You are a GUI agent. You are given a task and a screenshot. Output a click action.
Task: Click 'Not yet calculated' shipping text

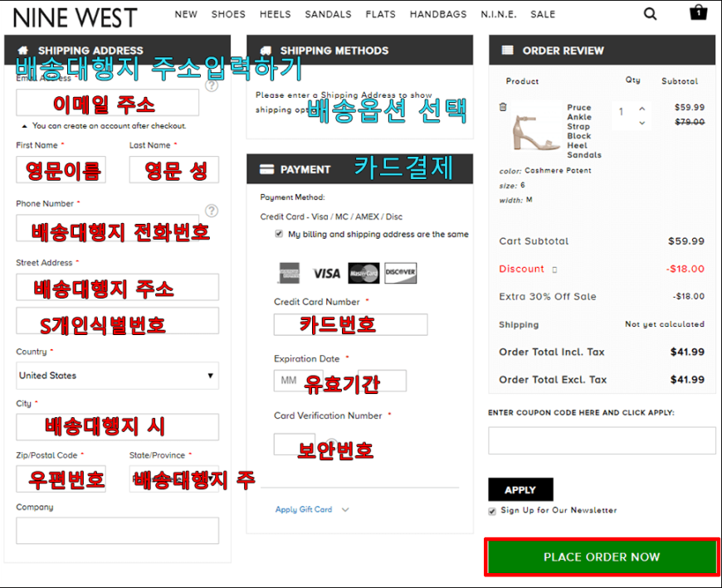(x=665, y=324)
